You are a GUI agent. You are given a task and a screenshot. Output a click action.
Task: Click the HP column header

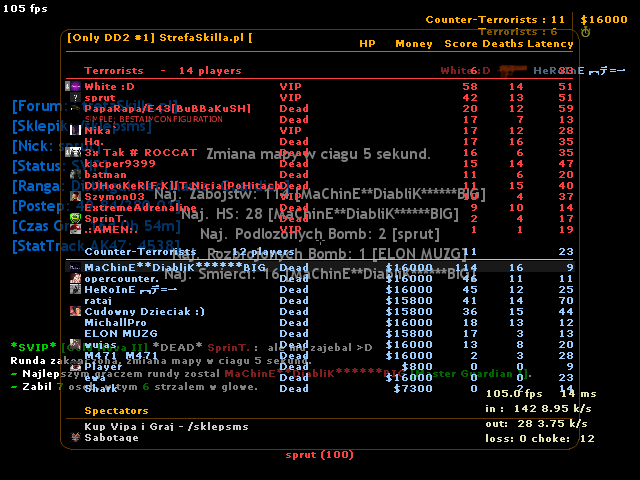367,44
